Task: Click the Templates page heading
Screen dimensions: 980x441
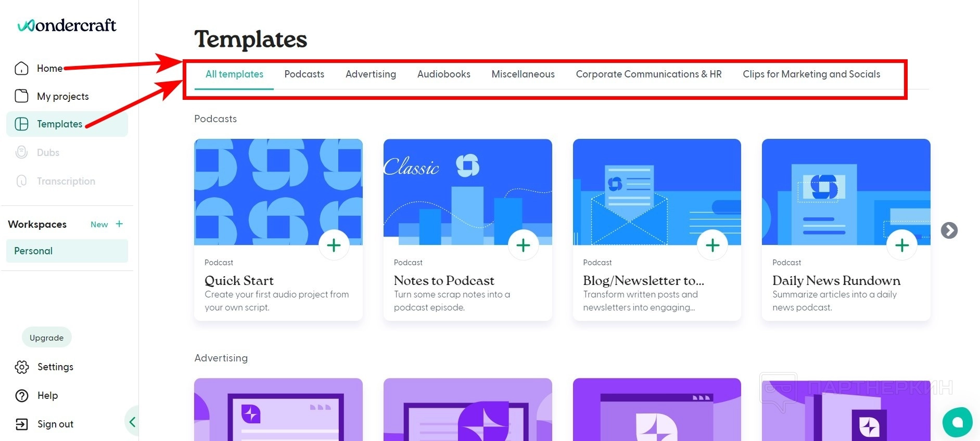Action: 251,39
